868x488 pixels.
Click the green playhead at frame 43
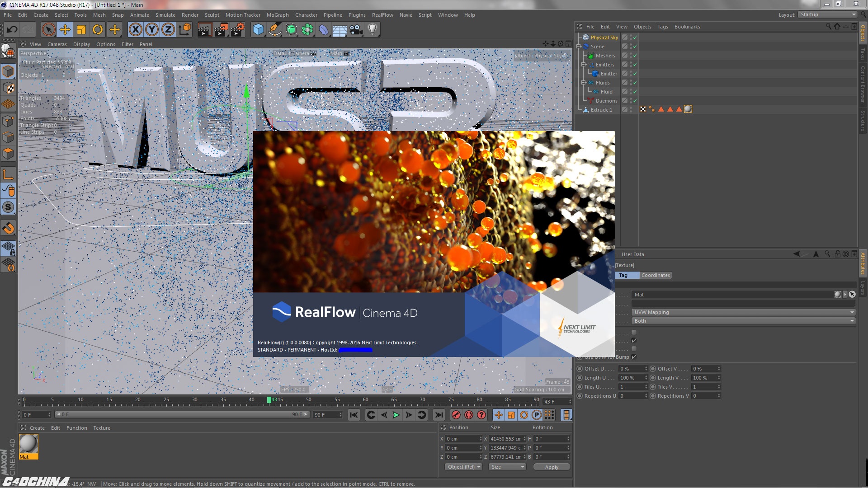[269, 400]
